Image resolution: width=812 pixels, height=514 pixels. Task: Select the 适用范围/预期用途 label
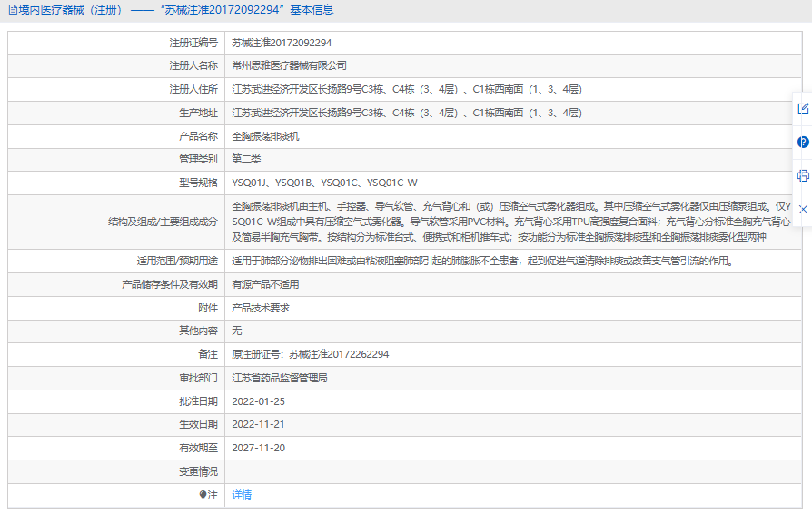pyautogui.click(x=177, y=261)
